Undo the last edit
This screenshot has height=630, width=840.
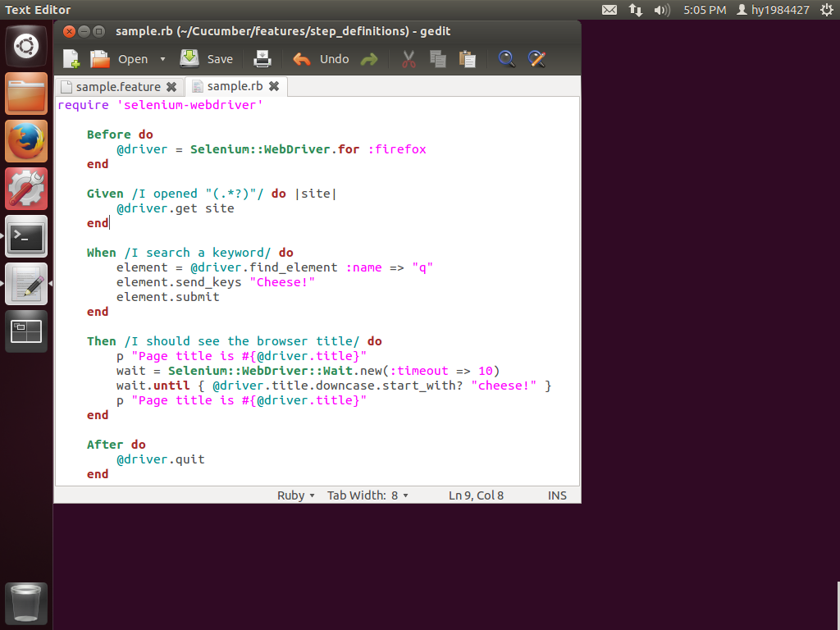point(321,59)
